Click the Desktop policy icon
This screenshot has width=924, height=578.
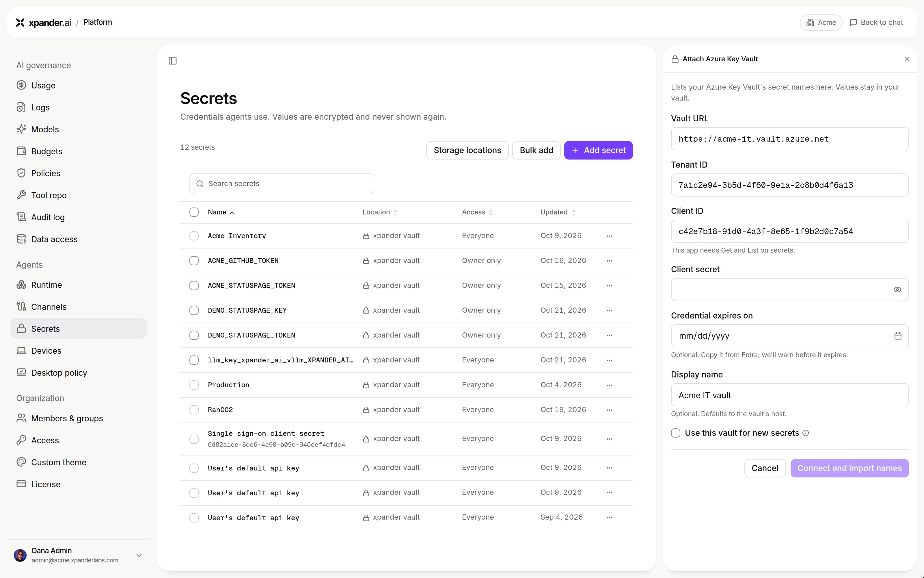click(x=21, y=372)
